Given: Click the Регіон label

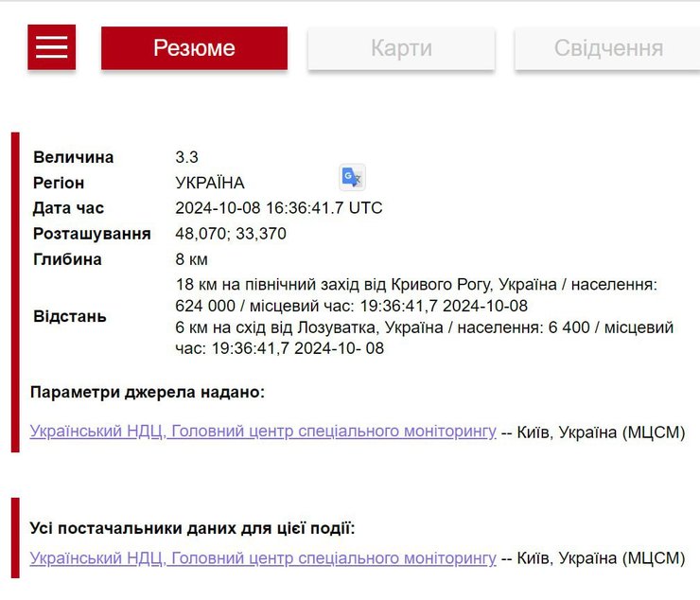Looking at the screenshot, I should click(59, 183).
